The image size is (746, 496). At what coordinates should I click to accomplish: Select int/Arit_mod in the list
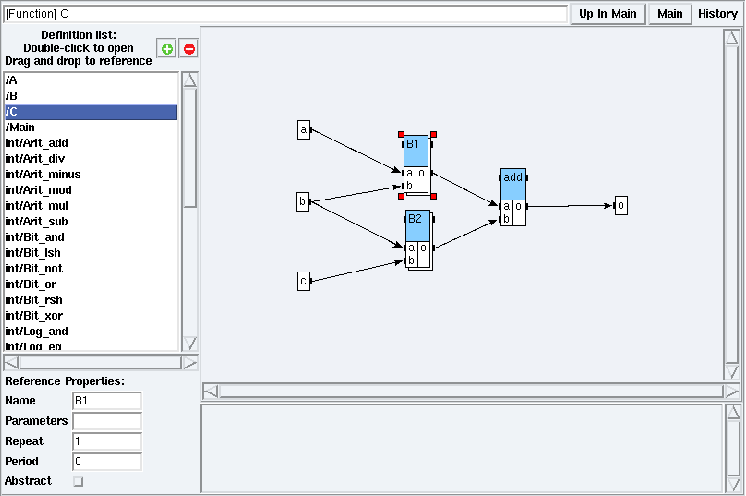pos(91,190)
